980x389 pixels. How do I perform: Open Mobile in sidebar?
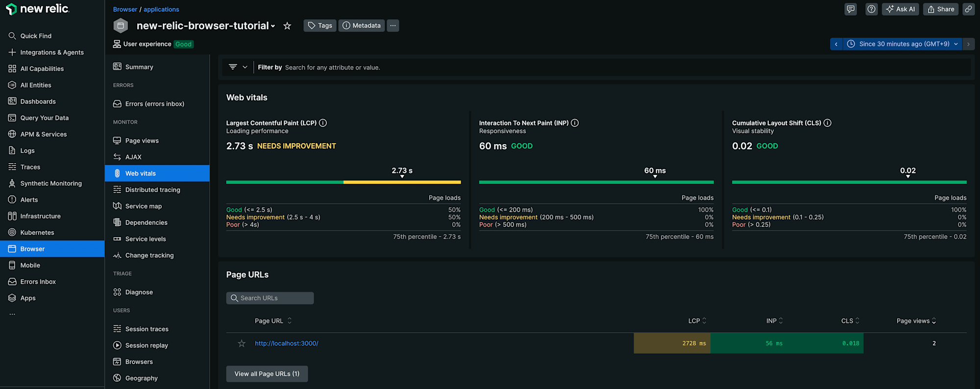[52, 266]
